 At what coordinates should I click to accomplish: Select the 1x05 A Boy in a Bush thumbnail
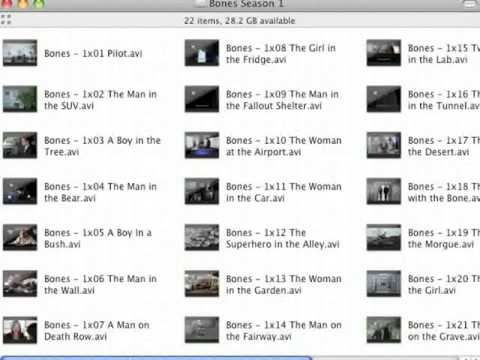[20, 237]
